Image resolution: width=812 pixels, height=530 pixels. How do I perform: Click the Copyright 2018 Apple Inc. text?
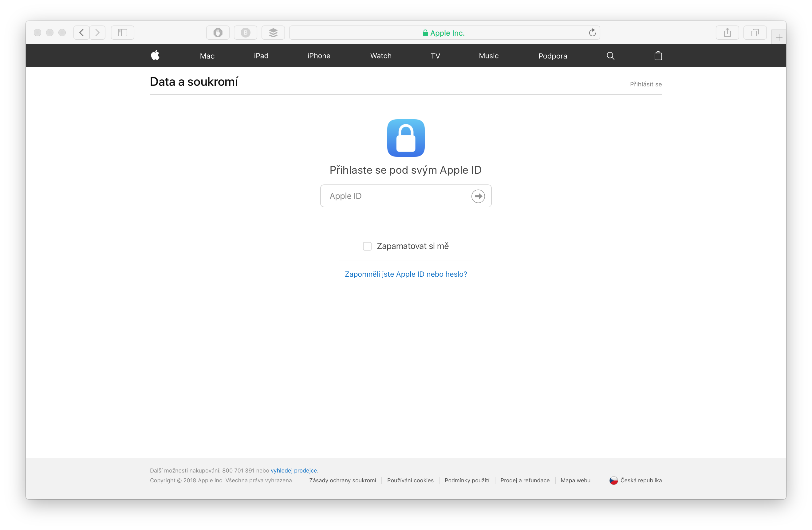[221, 480]
